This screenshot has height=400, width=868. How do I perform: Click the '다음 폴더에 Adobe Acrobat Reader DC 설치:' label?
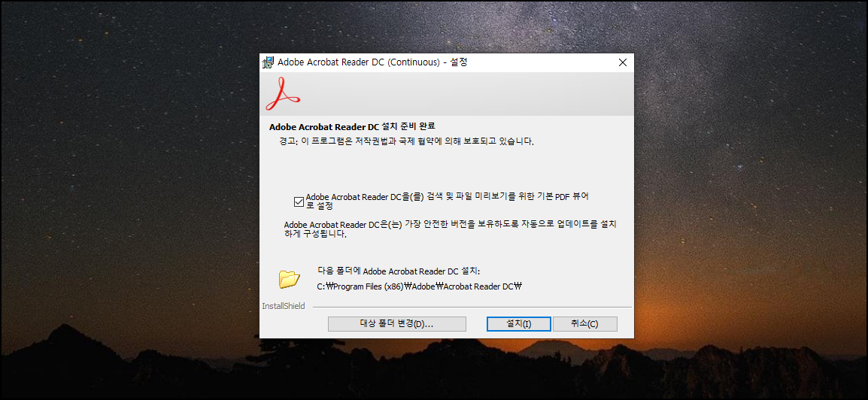pyautogui.click(x=399, y=271)
